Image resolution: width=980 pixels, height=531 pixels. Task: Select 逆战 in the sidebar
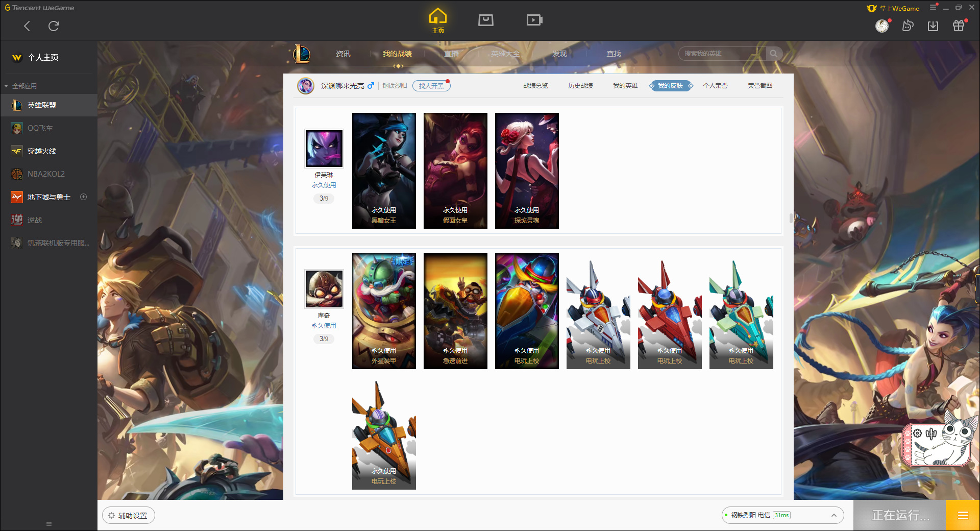pos(48,220)
